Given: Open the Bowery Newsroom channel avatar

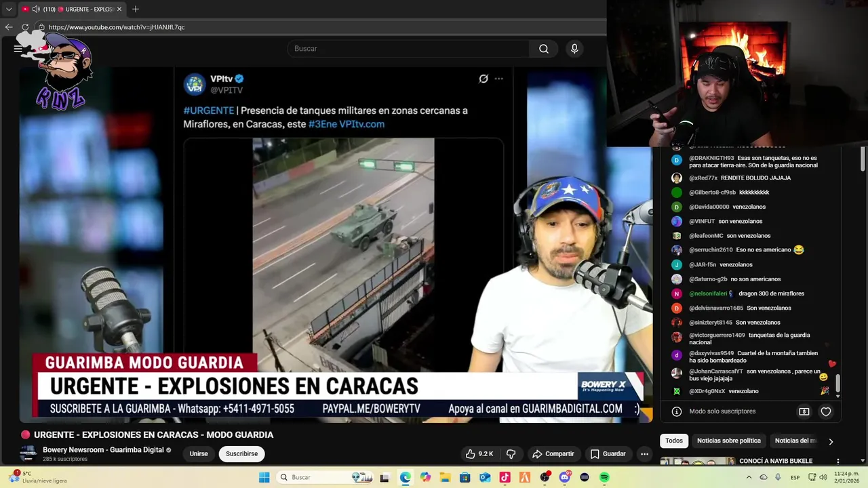Looking at the screenshot, I should (28, 454).
